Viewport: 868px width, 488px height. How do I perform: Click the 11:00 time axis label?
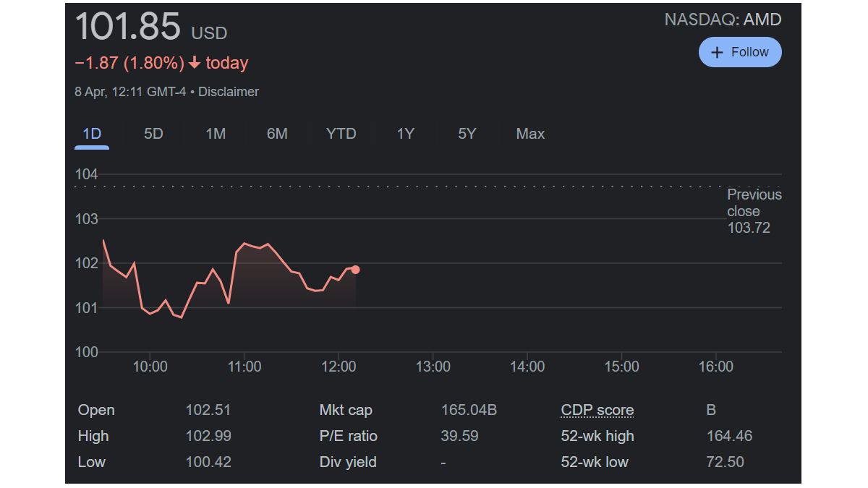point(244,367)
